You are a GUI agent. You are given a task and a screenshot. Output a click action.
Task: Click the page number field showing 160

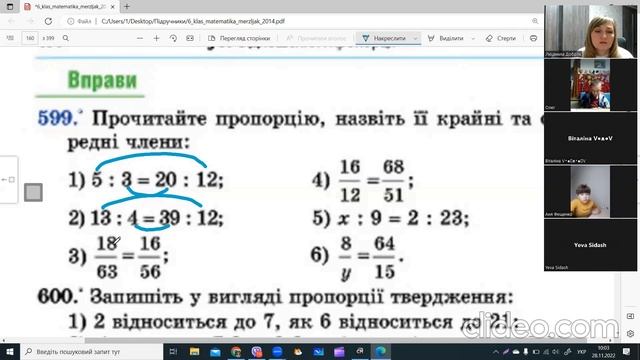[30, 38]
